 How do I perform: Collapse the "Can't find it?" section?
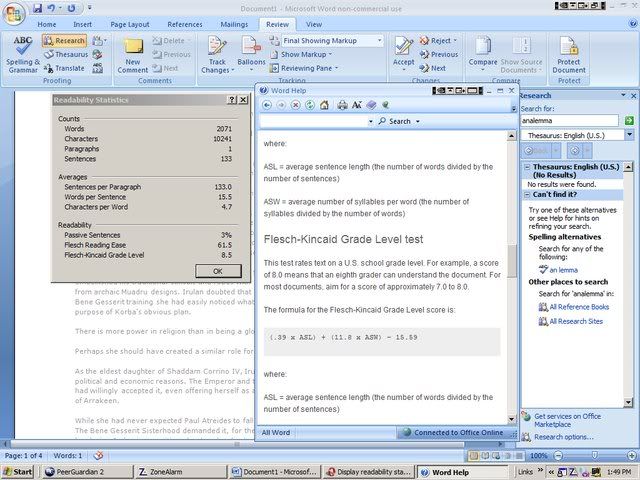[x=527, y=195]
